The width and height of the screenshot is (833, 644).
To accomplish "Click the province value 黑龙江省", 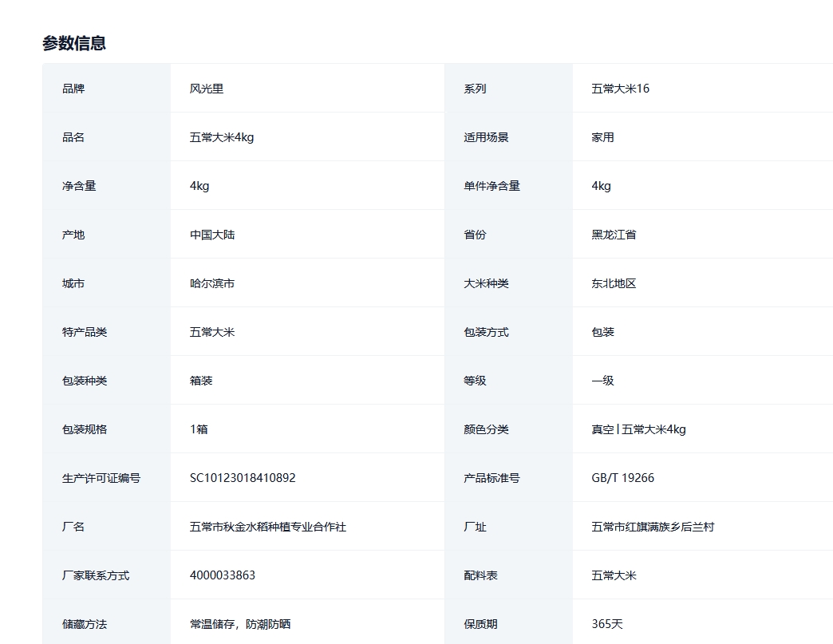I will pos(614,235).
